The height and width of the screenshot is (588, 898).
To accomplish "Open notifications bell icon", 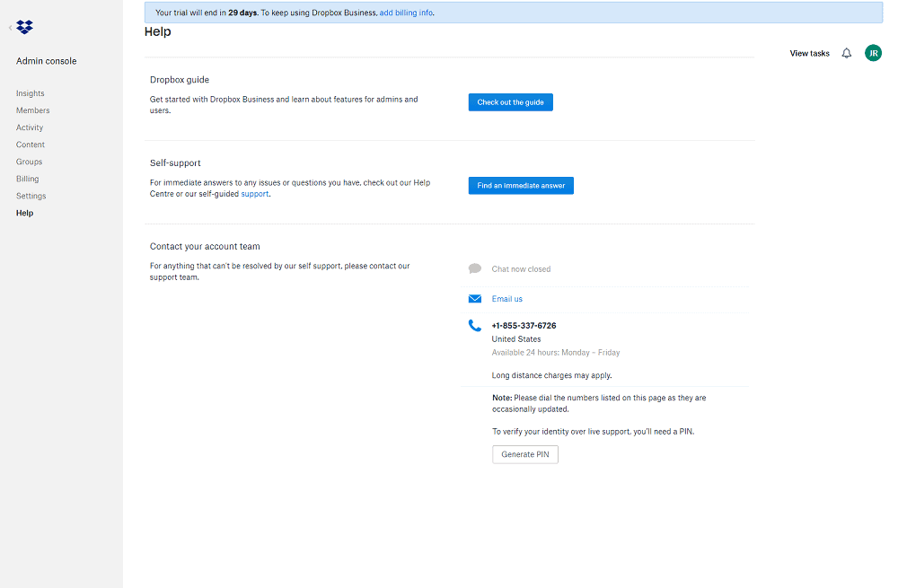I will [x=847, y=53].
